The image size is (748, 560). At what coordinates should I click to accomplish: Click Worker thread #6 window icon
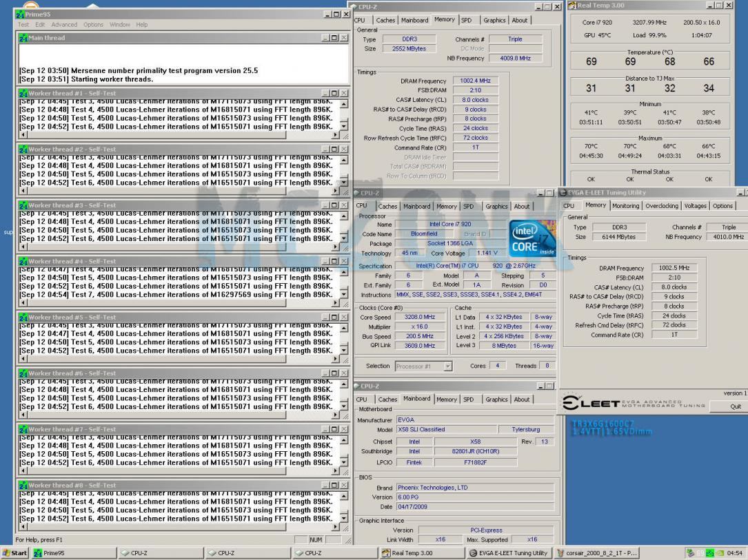point(23,373)
